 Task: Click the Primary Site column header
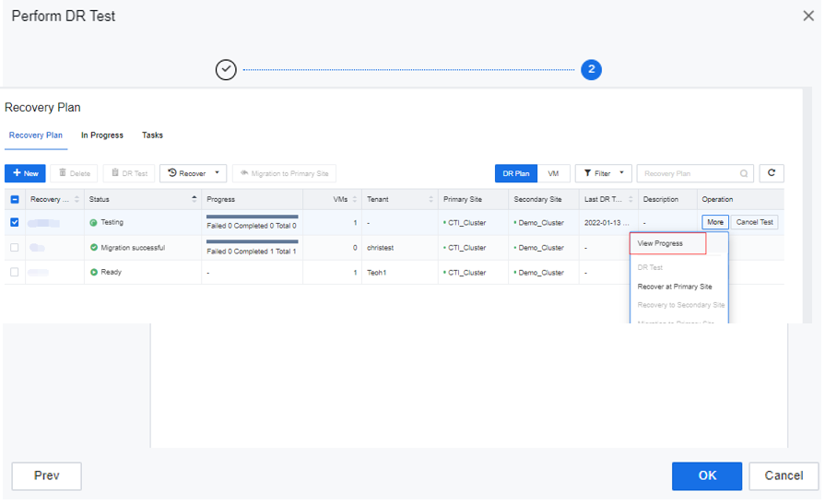tap(463, 199)
